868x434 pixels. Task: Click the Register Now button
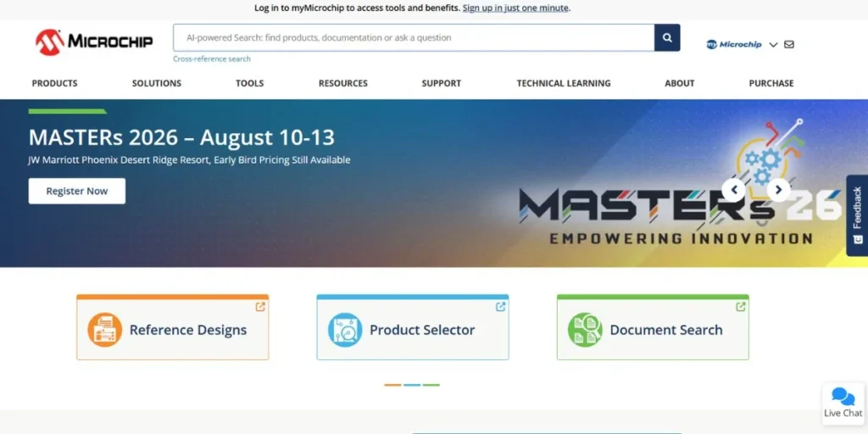tap(77, 191)
